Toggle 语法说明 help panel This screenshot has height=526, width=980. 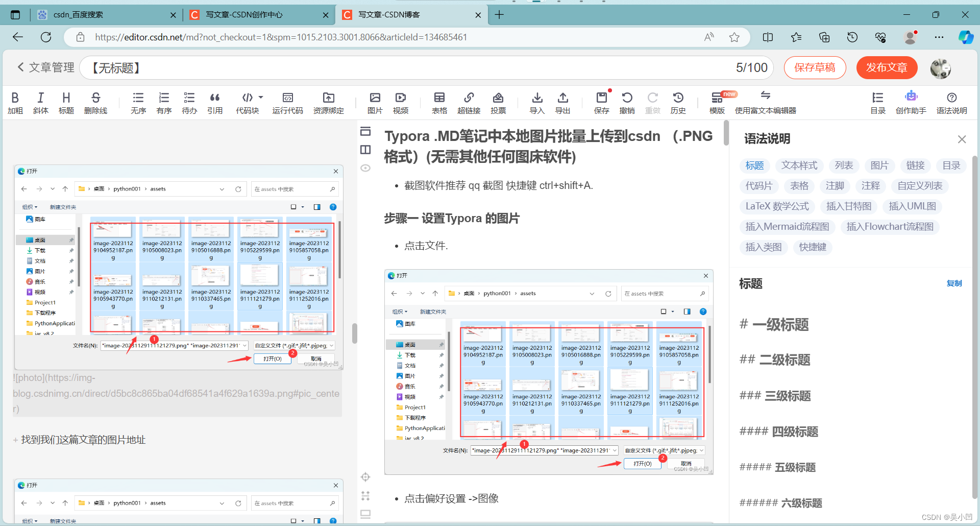(x=952, y=103)
